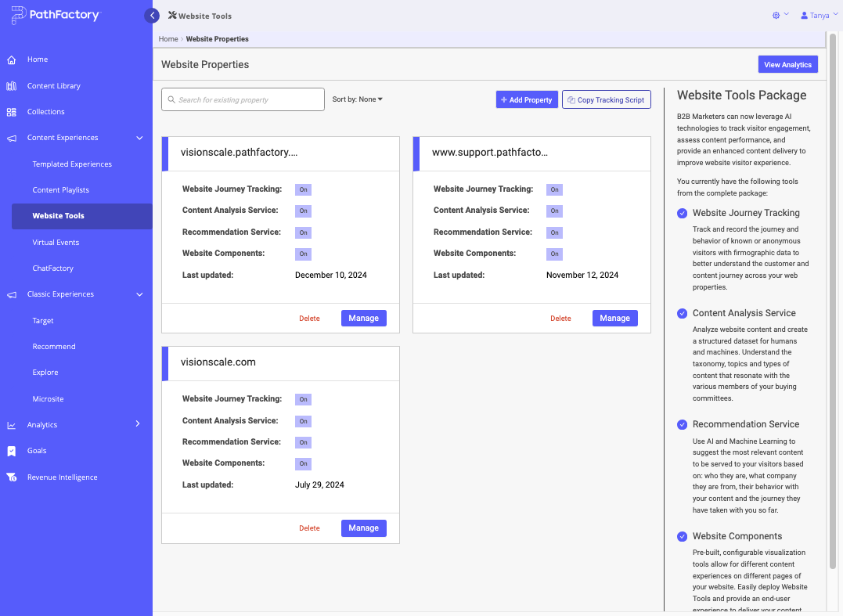Click the PathFactory logo
The image size is (843, 616).
55,15
